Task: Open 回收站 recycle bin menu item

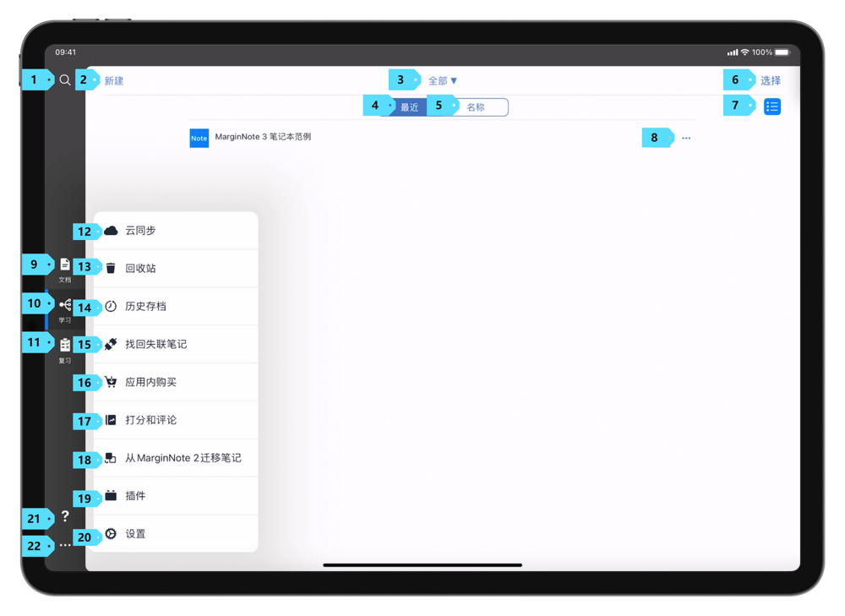Action: tap(141, 269)
